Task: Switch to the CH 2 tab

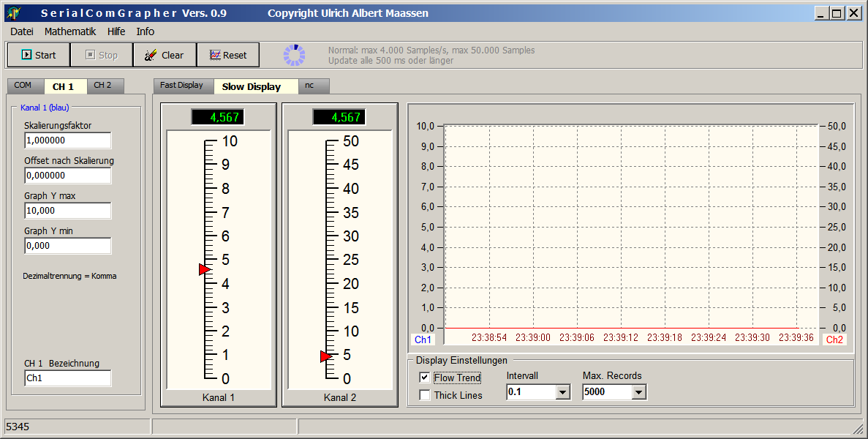Action: (105, 86)
